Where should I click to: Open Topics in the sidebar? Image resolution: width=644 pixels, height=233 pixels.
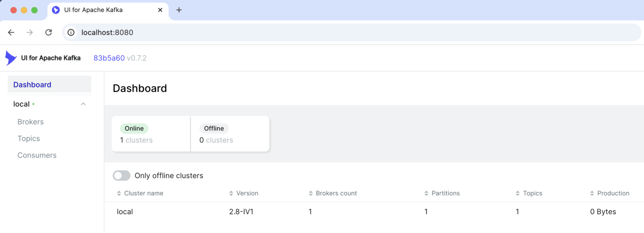click(29, 139)
